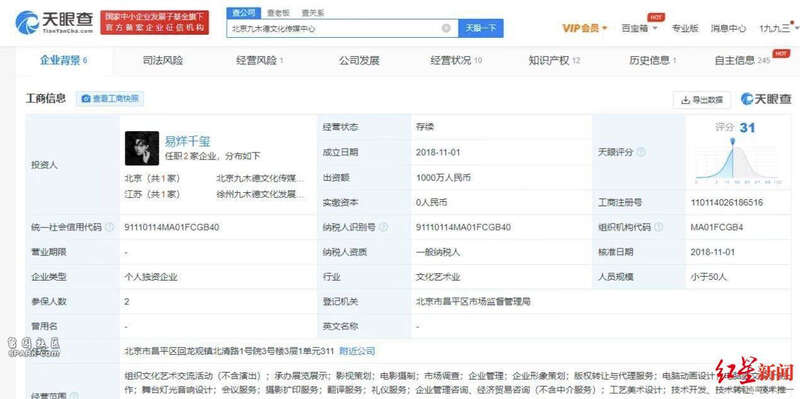Click registration number 110114026186516
The height and width of the screenshot is (399, 800).
tap(727, 203)
